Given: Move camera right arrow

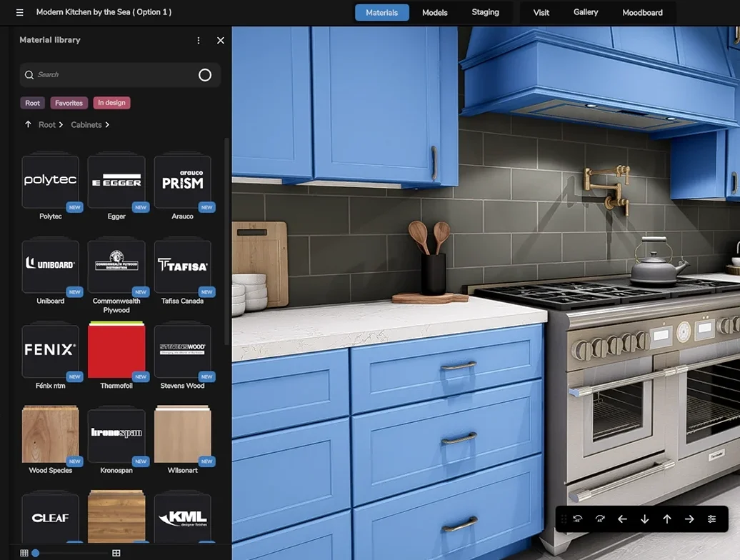Looking at the screenshot, I should coord(689,519).
